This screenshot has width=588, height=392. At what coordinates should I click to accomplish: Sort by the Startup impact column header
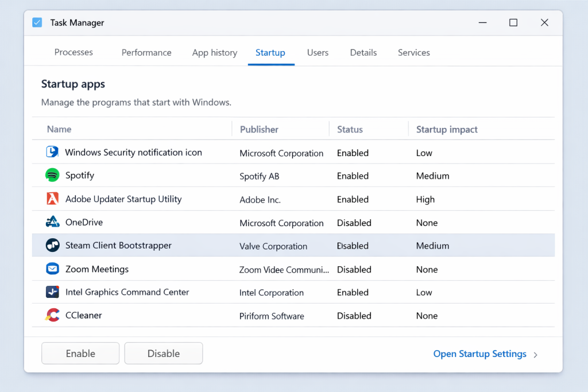447,129
